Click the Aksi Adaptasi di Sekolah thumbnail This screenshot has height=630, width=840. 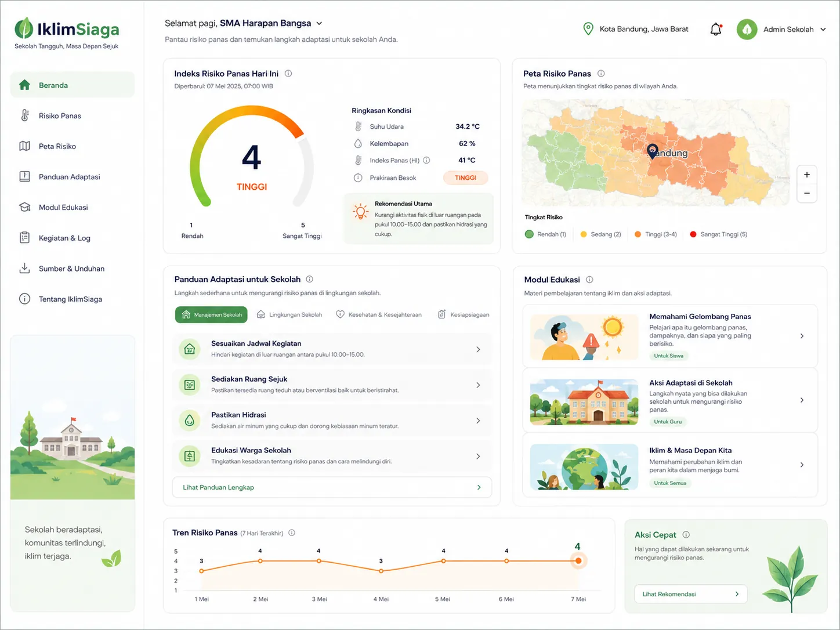click(585, 402)
